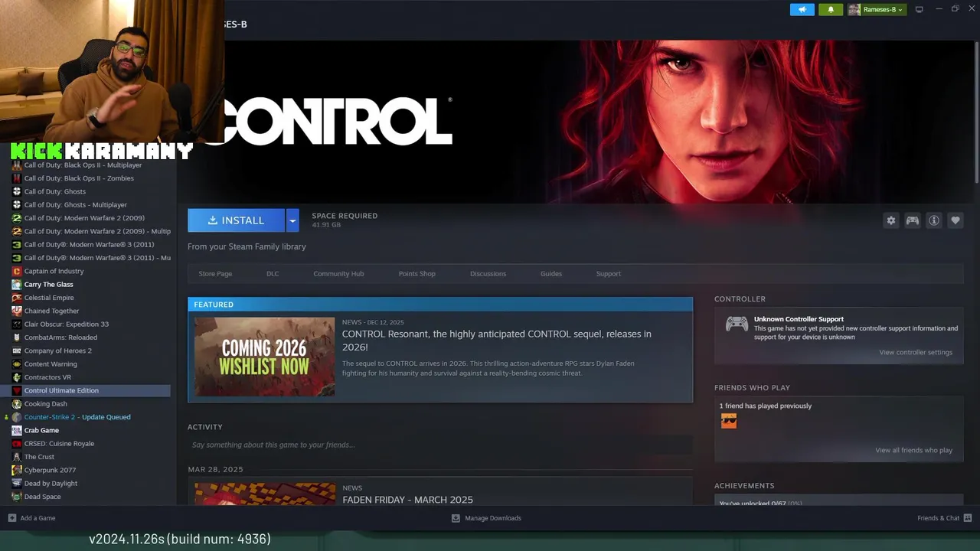Click The Crust game icon

pos(17,457)
